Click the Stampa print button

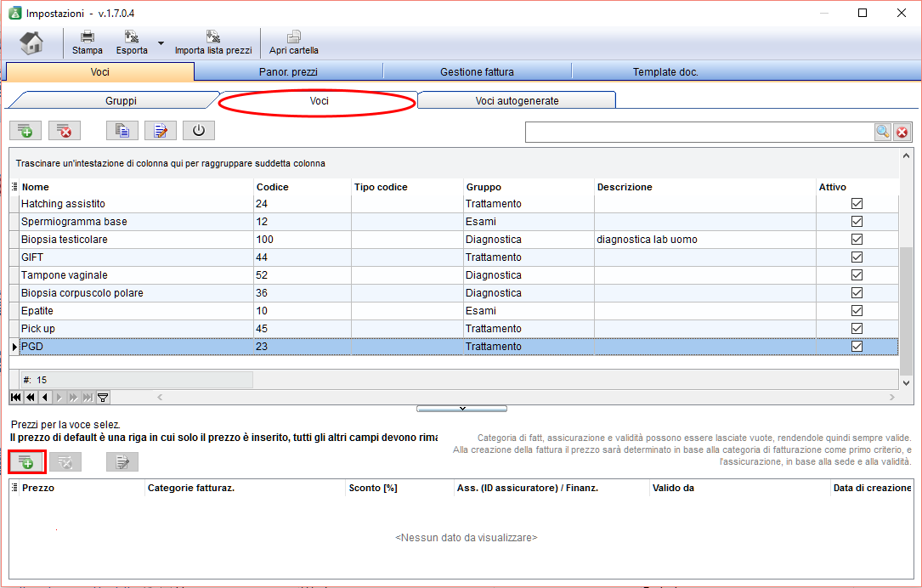87,43
